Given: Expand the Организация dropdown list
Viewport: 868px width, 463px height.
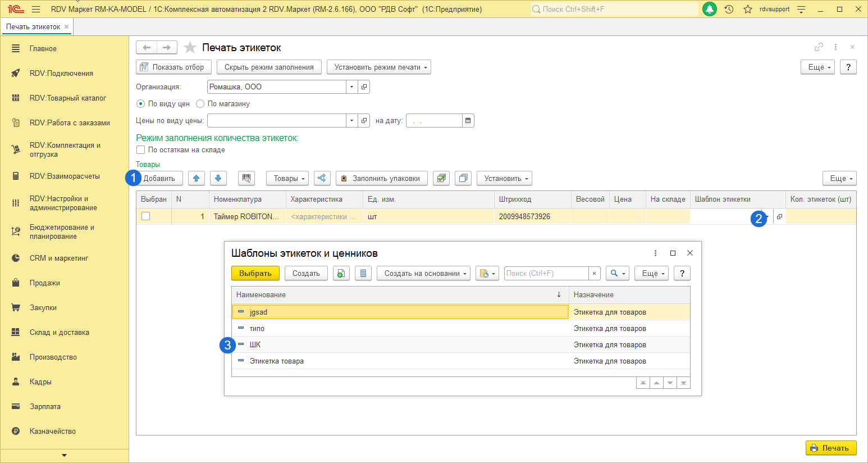Looking at the screenshot, I should coord(351,87).
